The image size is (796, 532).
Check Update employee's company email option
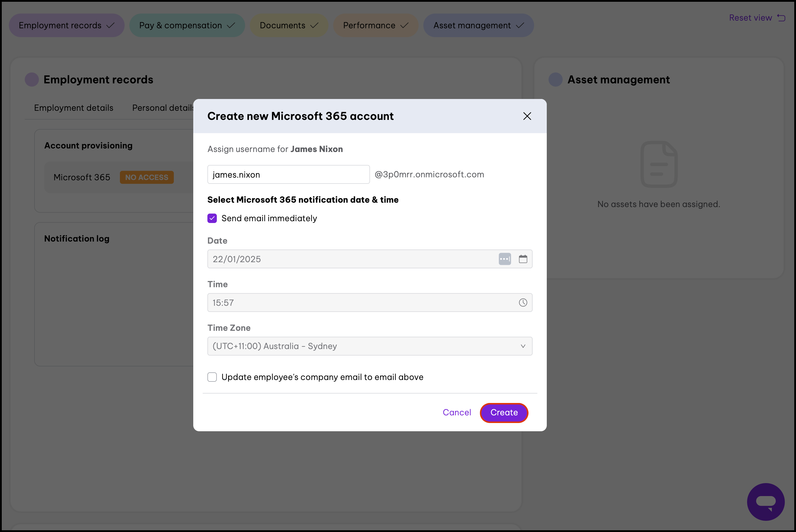212,377
